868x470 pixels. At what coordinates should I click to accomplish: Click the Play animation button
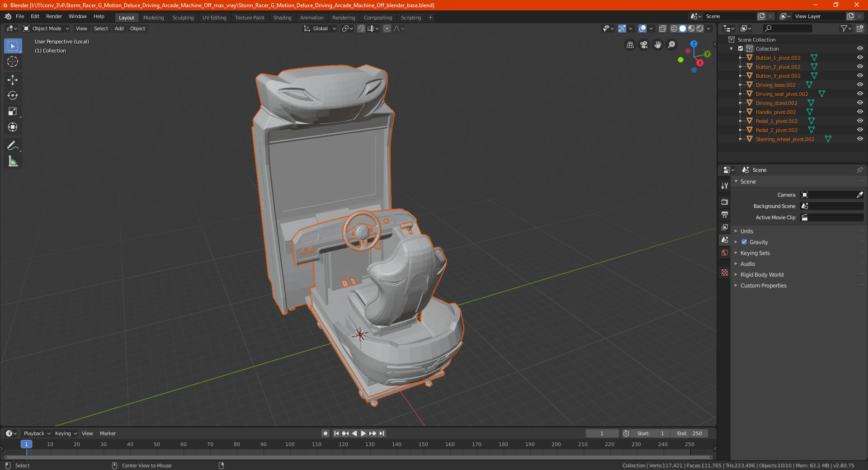point(363,433)
